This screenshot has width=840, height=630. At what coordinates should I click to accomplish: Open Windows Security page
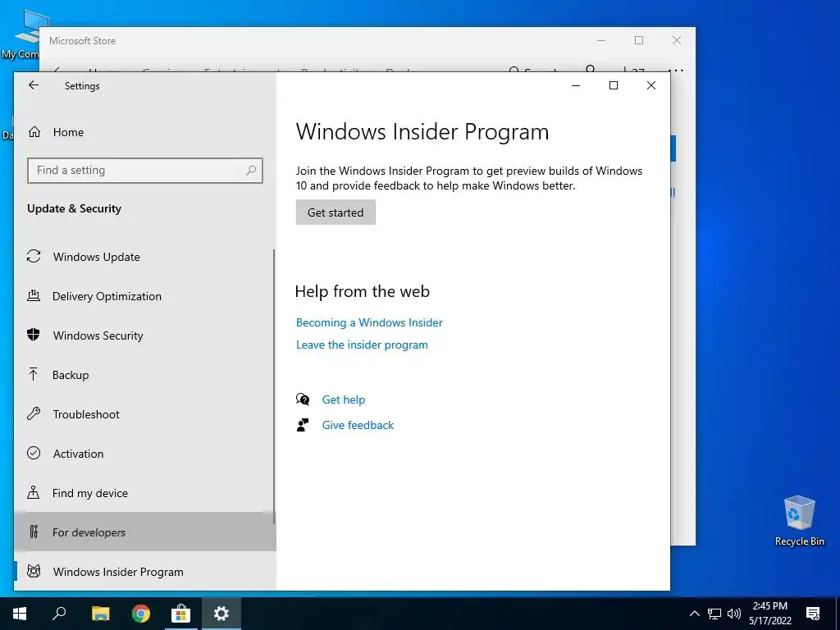144,336
